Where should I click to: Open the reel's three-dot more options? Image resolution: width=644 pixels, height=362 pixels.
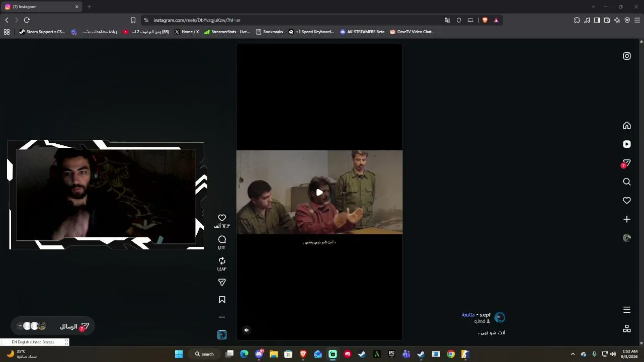(222, 317)
